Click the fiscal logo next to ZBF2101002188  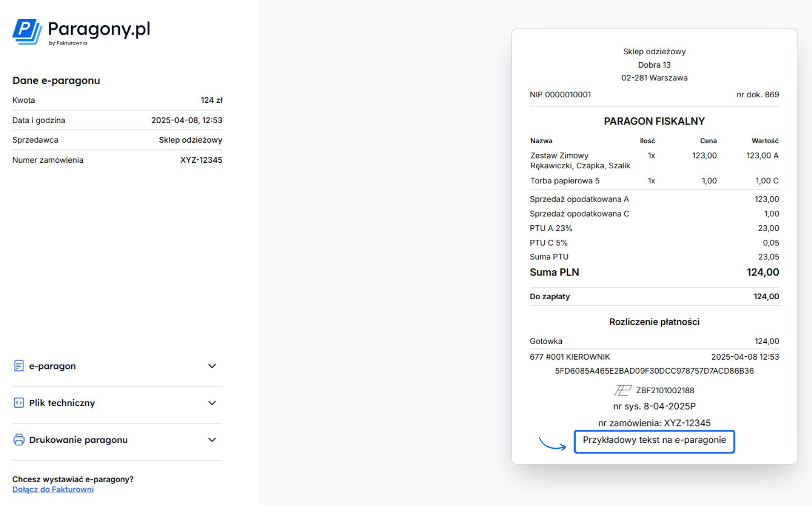coord(623,390)
